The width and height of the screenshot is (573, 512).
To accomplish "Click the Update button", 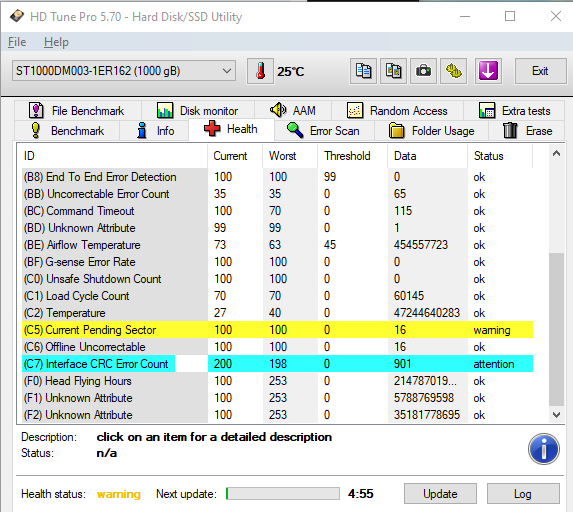I will tap(440, 494).
